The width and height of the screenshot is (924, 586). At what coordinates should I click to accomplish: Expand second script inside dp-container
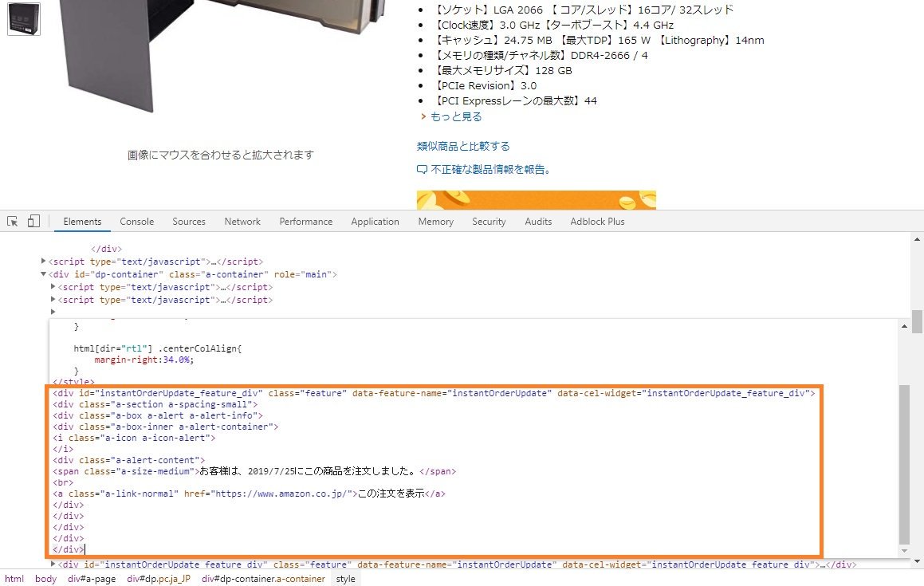(x=53, y=300)
